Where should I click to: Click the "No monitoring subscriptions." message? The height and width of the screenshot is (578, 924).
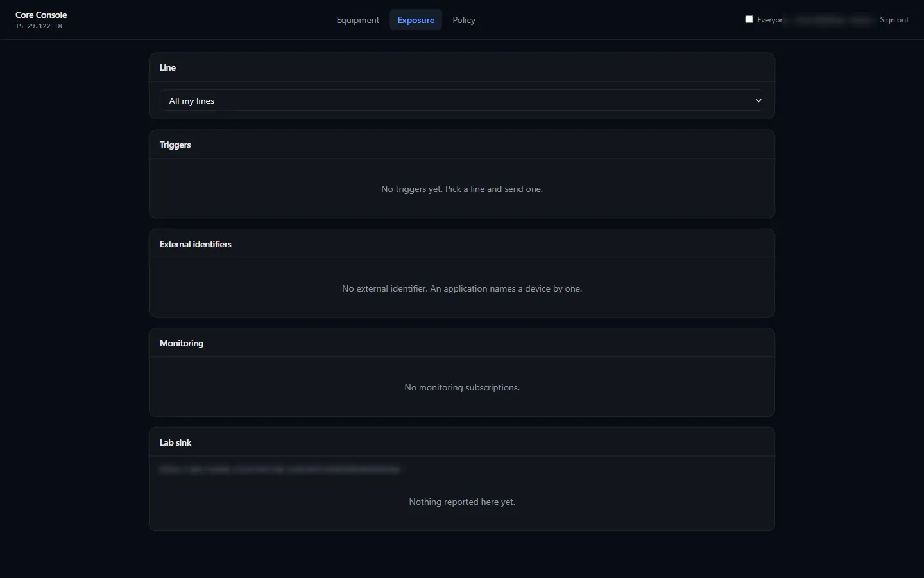[x=462, y=387]
